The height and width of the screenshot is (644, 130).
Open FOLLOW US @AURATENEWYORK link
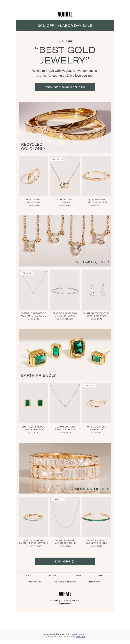click(x=65, y=582)
